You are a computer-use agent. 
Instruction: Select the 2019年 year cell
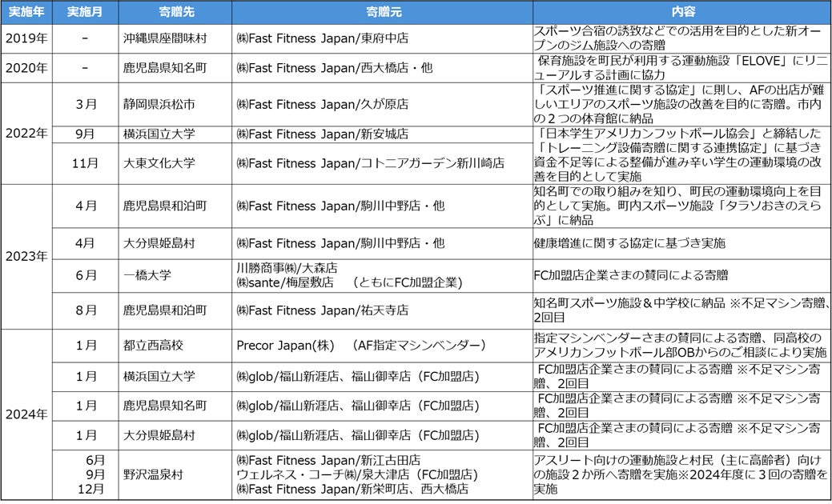(26, 38)
